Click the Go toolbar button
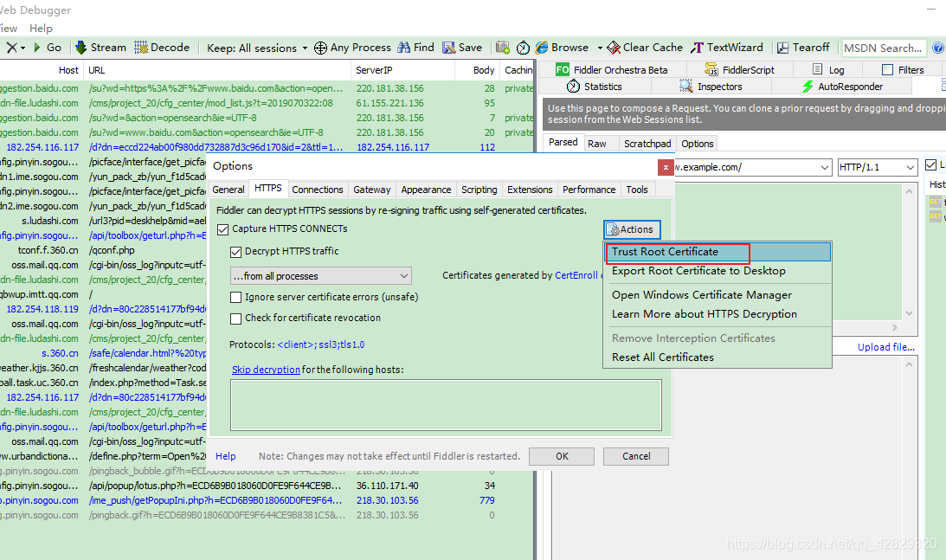The image size is (946, 560). [x=47, y=47]
